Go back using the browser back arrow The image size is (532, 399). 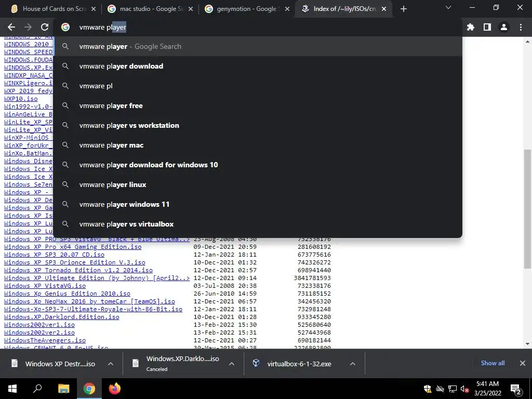coord(11,27)
